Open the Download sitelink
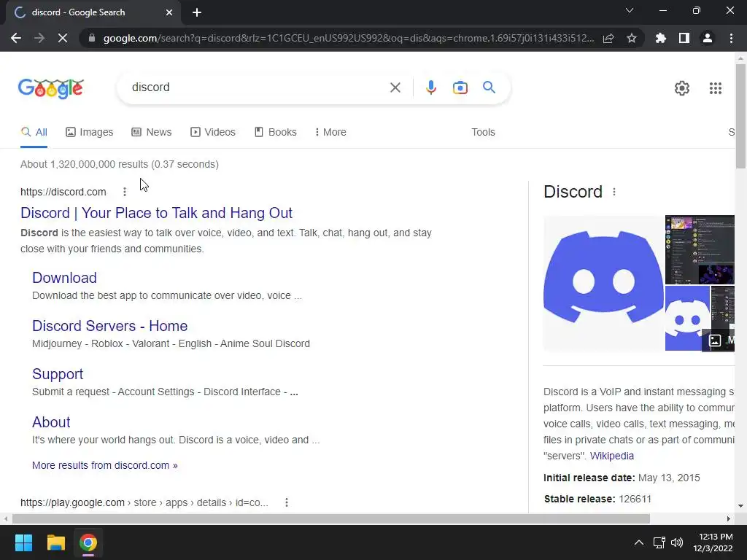The width and height of the screenshot is (747, 560). point(64,278)
